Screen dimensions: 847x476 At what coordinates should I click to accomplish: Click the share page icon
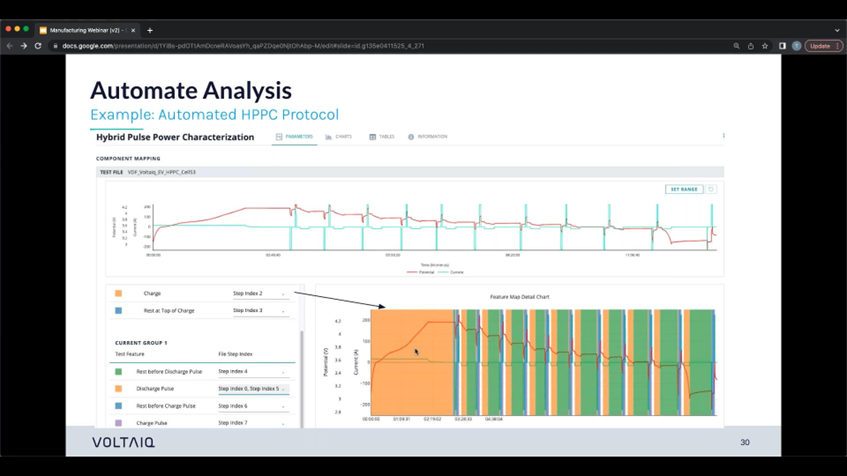tap(751, 46)
